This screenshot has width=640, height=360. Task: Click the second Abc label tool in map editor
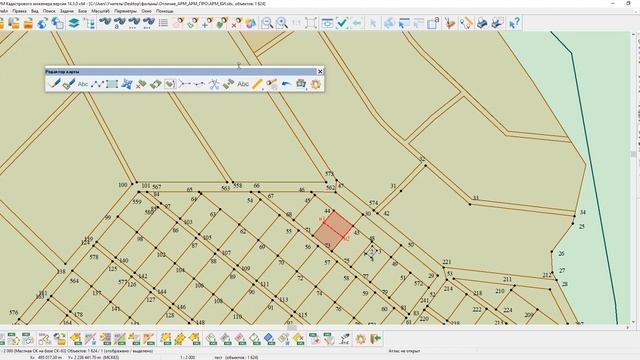tap(243, 84)
